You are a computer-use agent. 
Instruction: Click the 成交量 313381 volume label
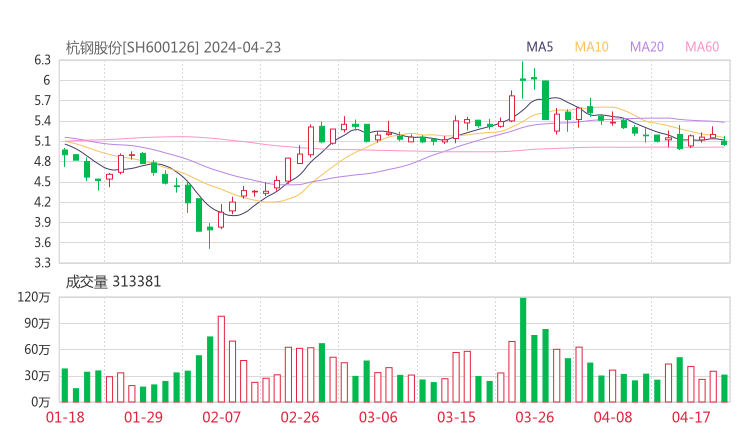113,282
